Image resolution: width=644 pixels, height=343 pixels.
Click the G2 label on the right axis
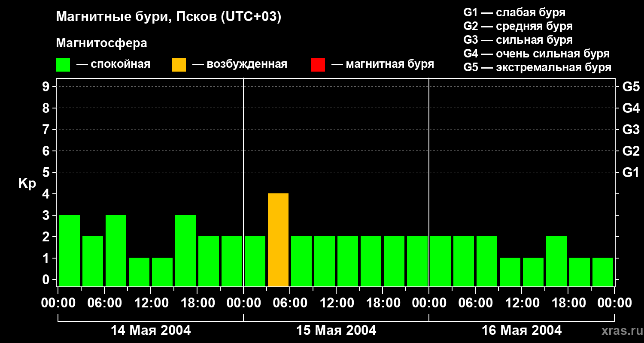631,151
